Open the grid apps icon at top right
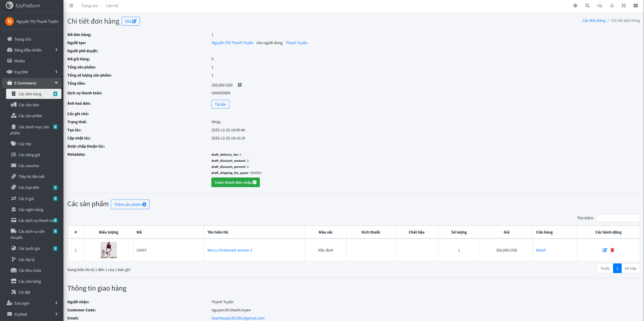Screen dimensions: 644x321 (x=636, y=6)
